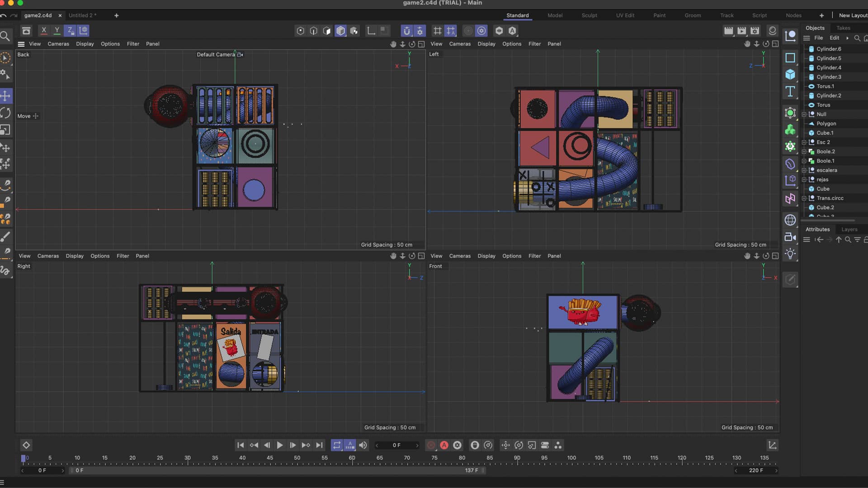Select the Move tool in the left toolbar

click(x=5, y=96)
